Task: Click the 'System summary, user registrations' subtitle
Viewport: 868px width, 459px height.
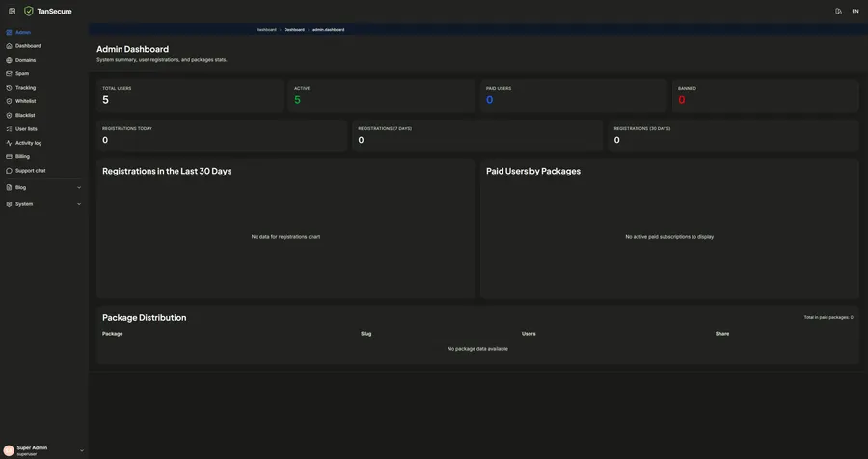Action: click(162, 59)
